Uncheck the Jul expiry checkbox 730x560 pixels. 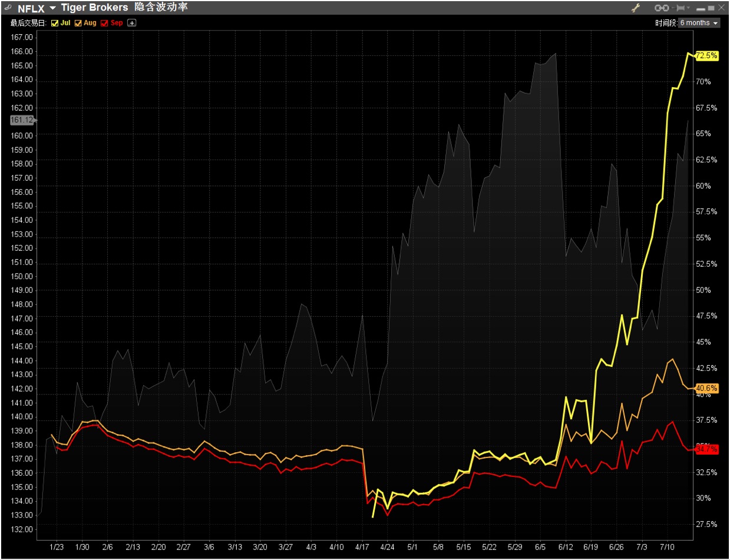coord(55,23)
